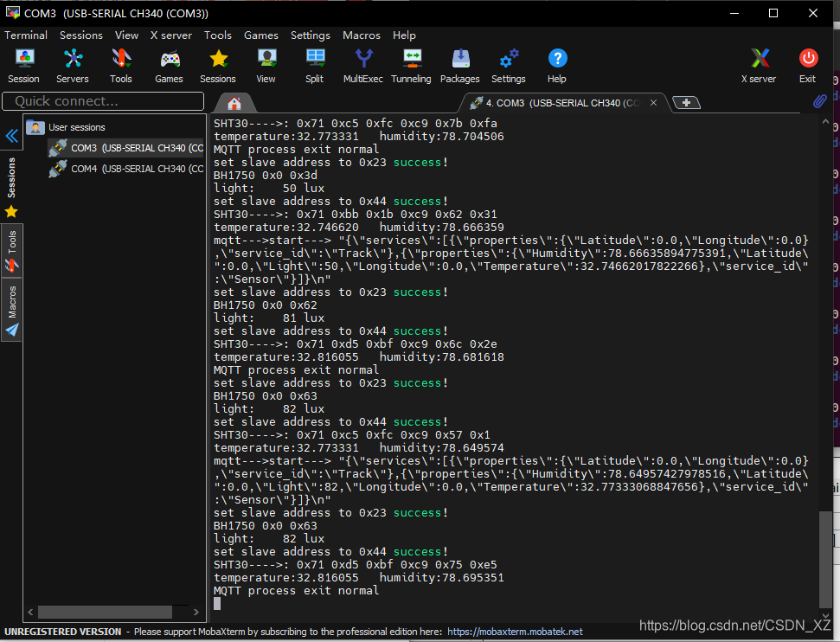Open the Tools menu
The image size is (840, 642).
(217, 35)
